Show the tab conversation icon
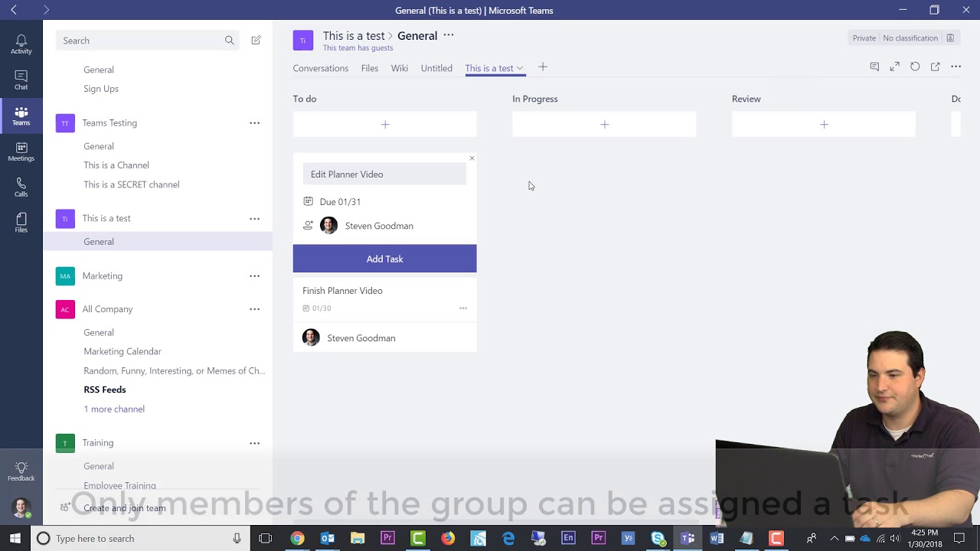980x551 pixels. 874,67
